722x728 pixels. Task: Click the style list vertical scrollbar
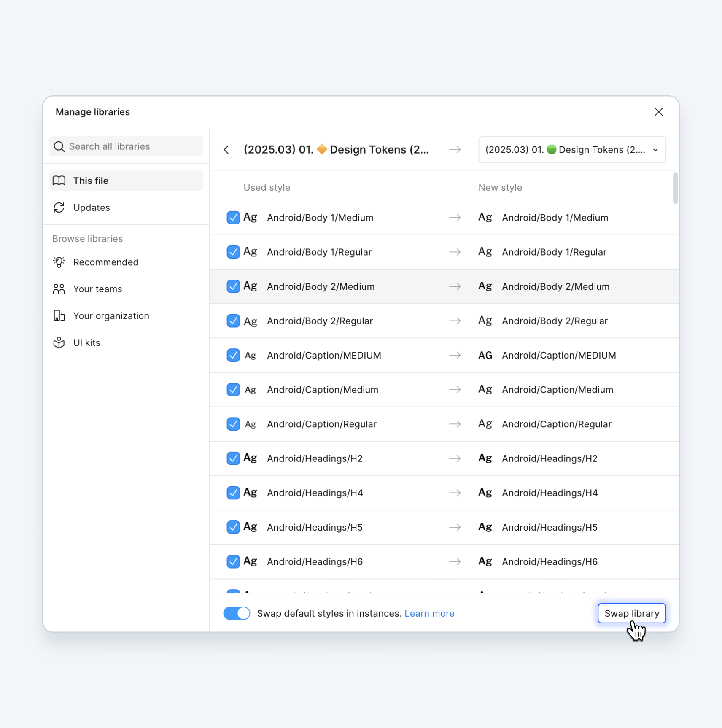click(675, 189)
